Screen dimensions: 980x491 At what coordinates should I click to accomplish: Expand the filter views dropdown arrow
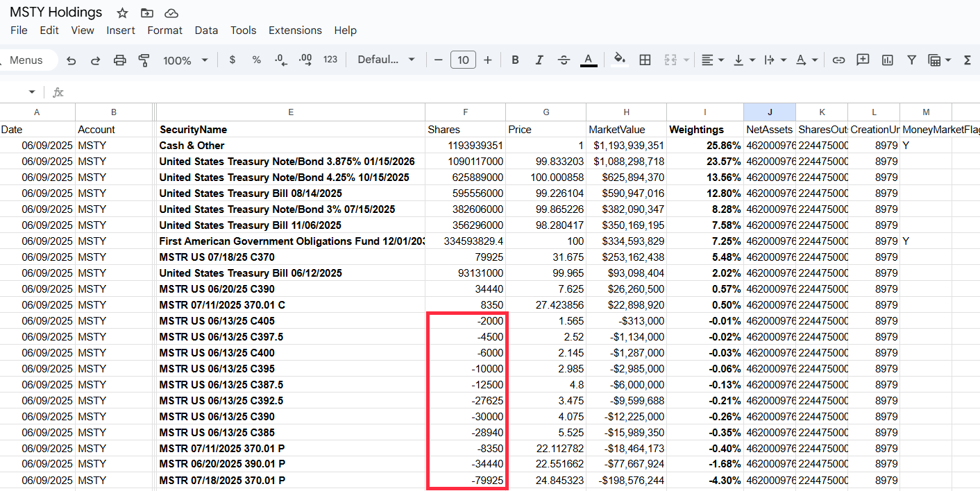click(x=948, y=60)
